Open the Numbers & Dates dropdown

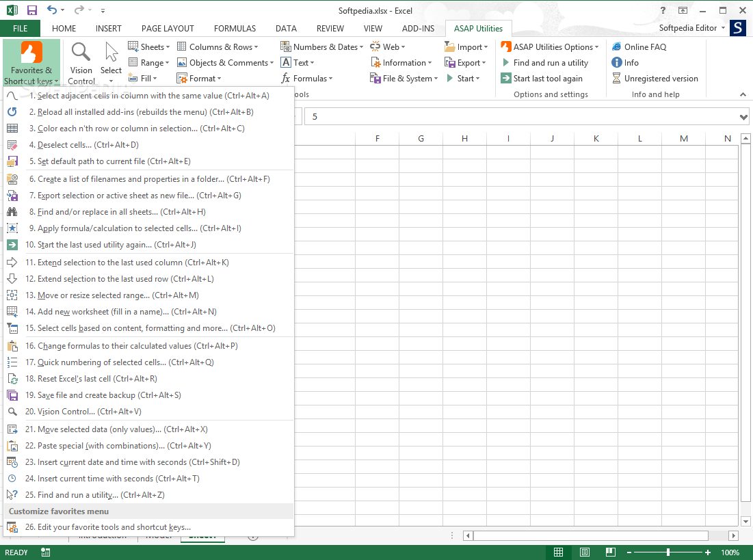click(x=321, y=46)
